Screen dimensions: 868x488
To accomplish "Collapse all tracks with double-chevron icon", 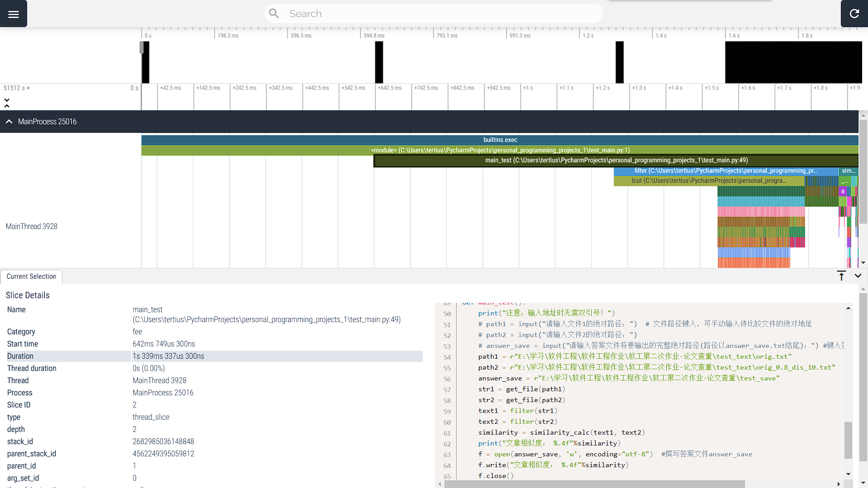I will click(x=7, y=103).
